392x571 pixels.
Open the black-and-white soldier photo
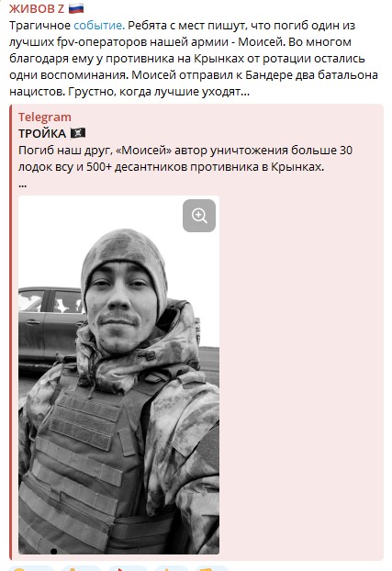[x=118, y=375]
